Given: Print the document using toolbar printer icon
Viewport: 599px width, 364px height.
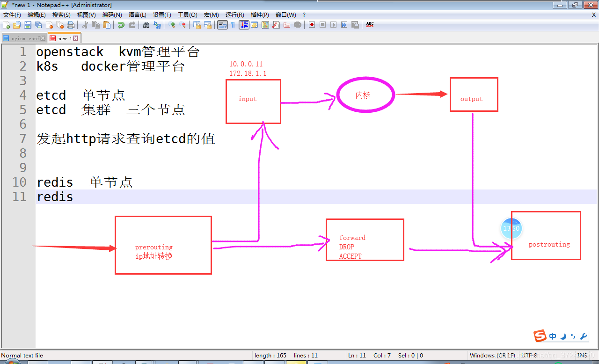Looking at the screenshot, I should [70, 25].
